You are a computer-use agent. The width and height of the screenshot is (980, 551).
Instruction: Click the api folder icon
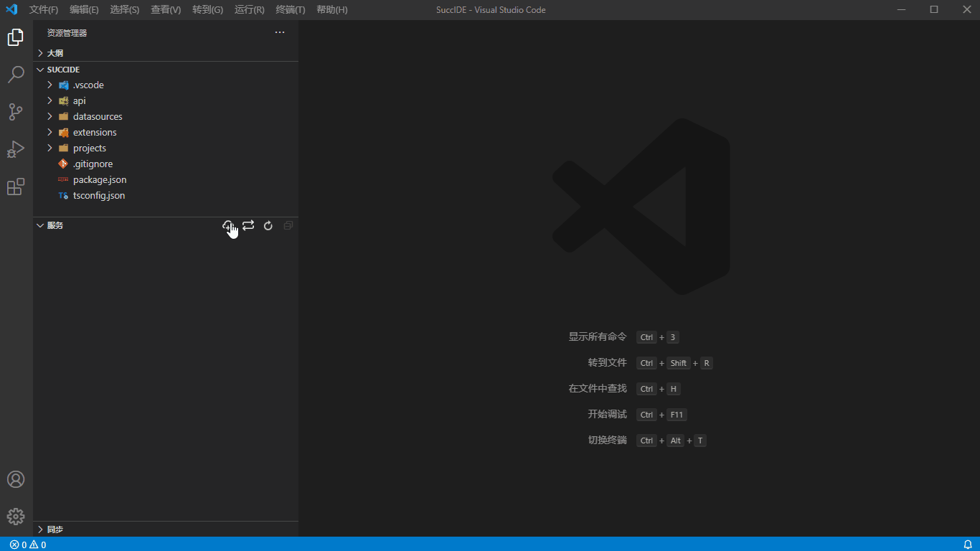click(x=64, y=101)
